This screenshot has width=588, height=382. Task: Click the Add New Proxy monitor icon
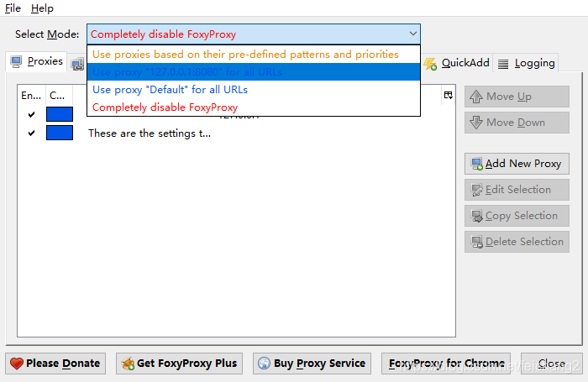point(477,165)
